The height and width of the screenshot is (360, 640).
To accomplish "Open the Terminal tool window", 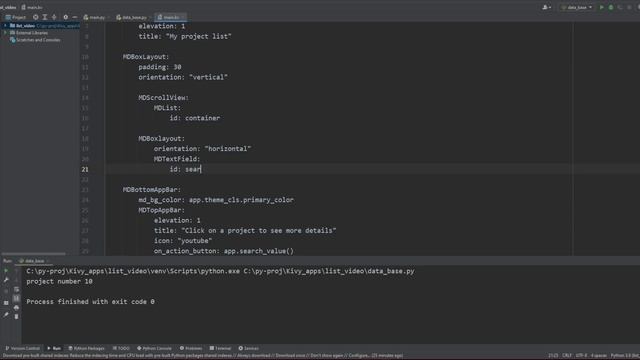I will tap(220, 348).
